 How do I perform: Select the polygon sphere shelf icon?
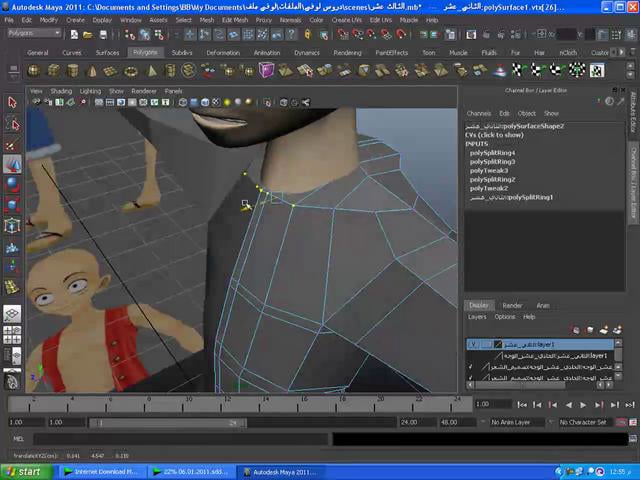(x=33, y=71)
